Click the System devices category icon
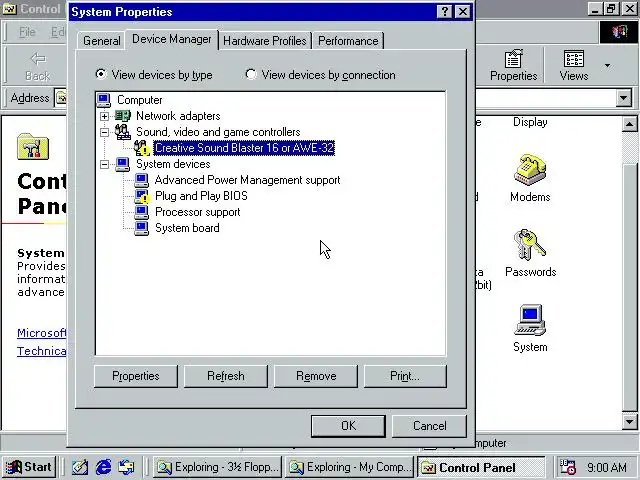Screen dimensions: 640x480 tap(122, 164)
